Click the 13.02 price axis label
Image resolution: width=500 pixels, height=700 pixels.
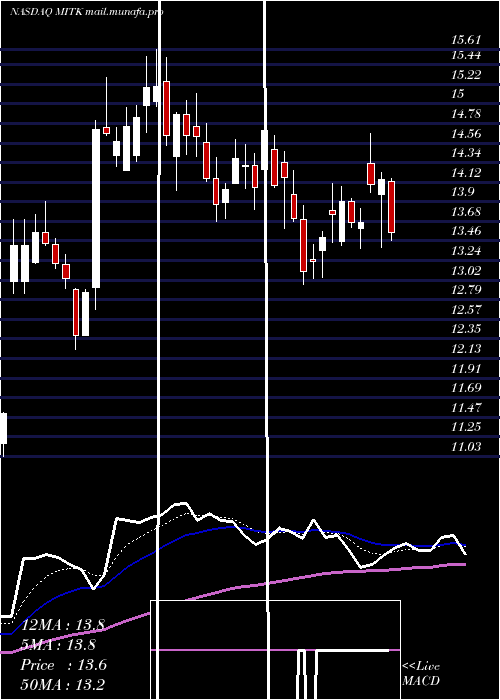pyautogui.click(x=466, y=271)
